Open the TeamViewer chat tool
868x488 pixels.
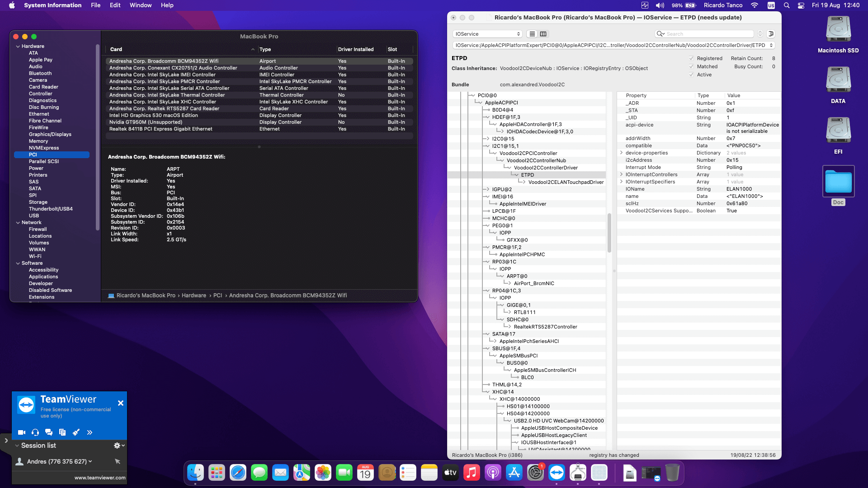point(48,432)
